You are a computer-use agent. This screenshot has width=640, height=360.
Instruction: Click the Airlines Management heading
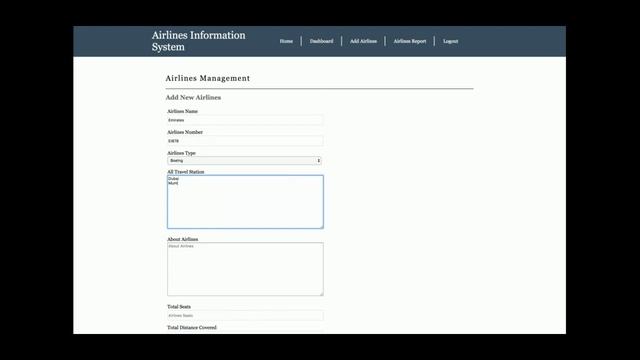click(208, 78)
